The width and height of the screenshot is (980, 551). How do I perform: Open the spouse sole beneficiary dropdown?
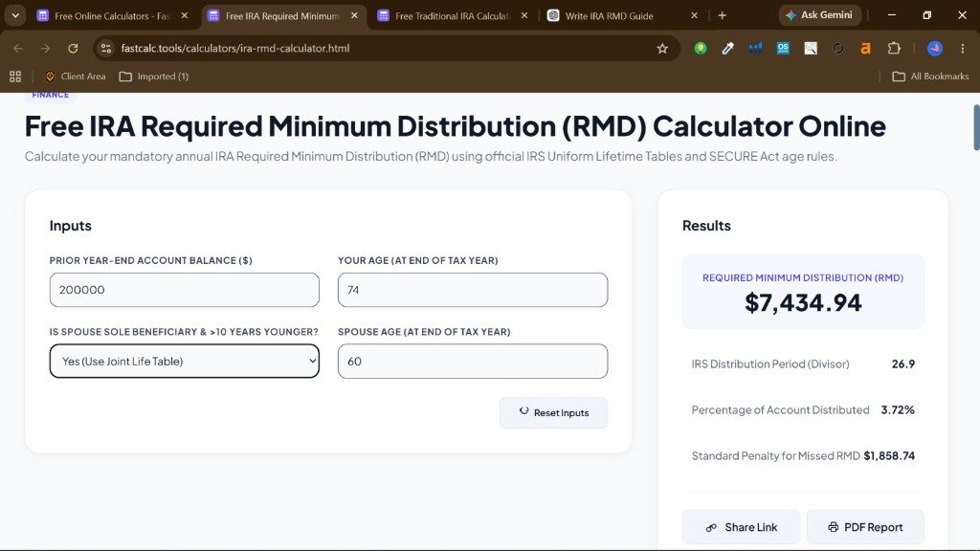click(x=185, y=361)
